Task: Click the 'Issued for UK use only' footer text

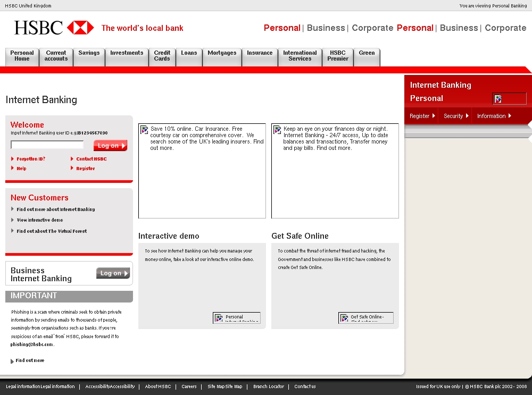Action: (x=438, y=386)
